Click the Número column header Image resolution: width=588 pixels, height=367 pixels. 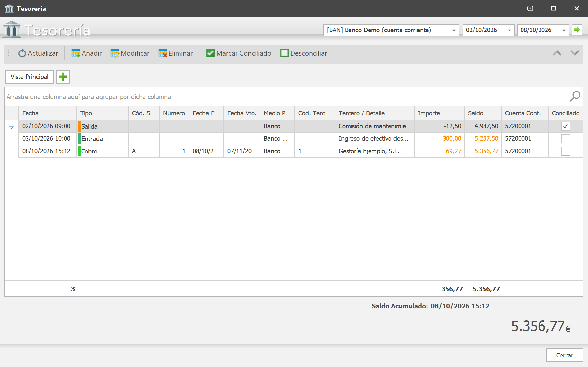[x=174, y=113]
